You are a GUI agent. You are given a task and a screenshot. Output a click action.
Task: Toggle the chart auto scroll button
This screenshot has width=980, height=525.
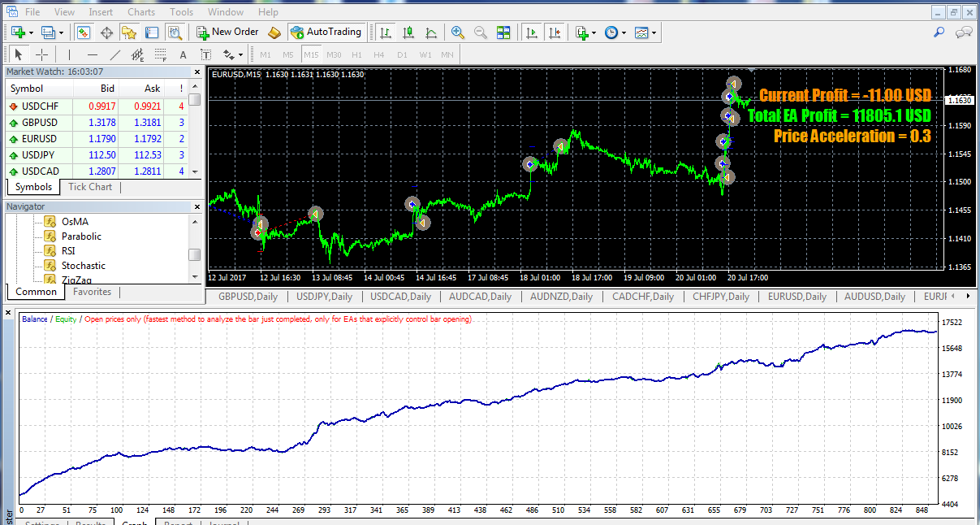tap(532, 33)
